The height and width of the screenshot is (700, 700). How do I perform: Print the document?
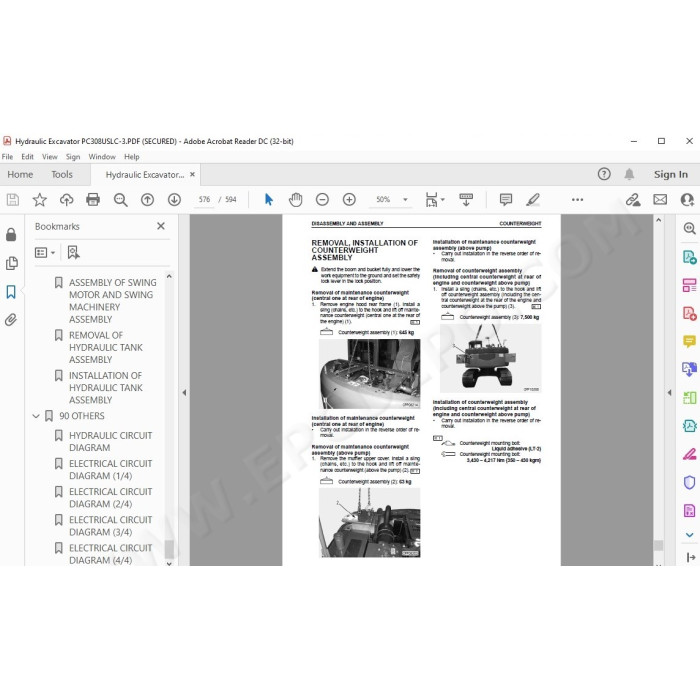click(x=93, y=200)
